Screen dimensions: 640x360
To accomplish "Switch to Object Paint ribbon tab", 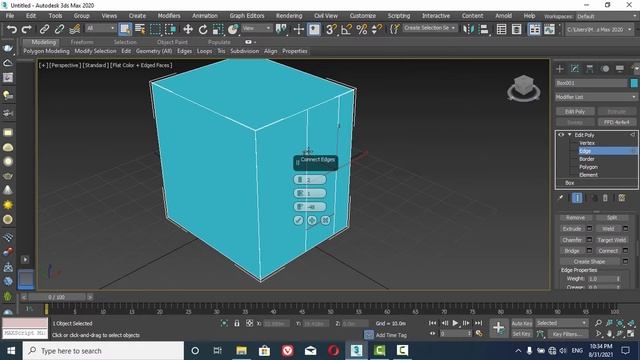I will pyautogui.click(x=172, y=42).
